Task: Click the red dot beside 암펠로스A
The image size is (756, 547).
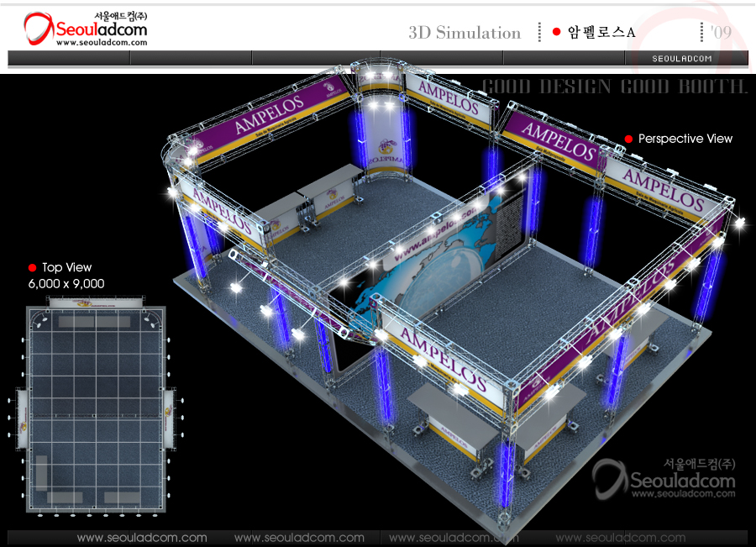Action: 556,32
